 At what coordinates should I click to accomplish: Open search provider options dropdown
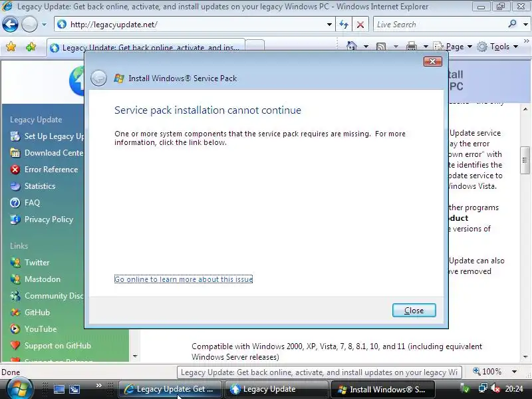point(525,25)
